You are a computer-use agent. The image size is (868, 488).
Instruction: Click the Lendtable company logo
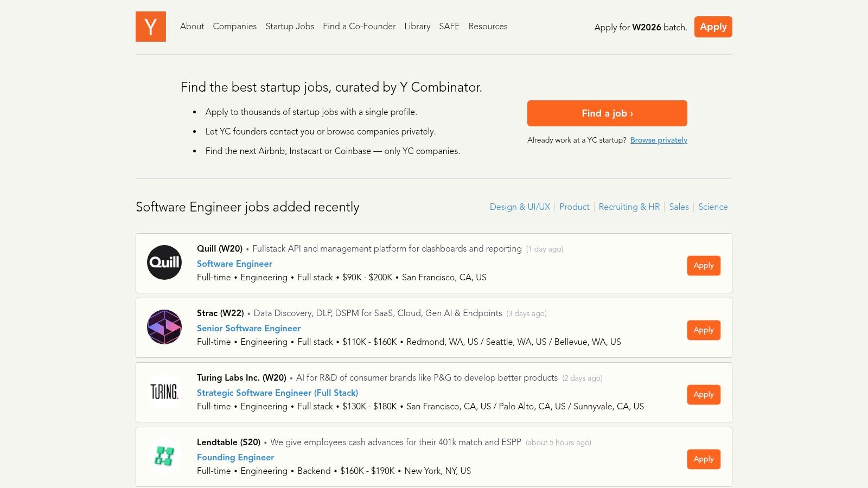point(164,457)
